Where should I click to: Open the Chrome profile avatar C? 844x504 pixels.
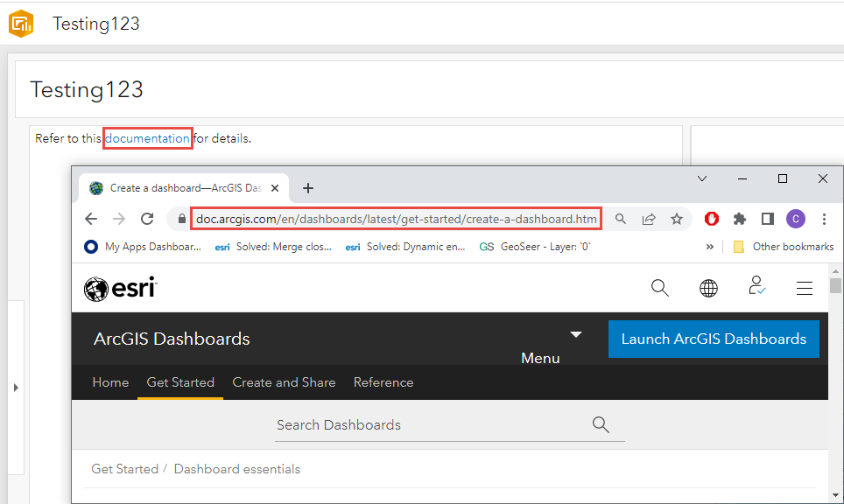click(795, 219)
